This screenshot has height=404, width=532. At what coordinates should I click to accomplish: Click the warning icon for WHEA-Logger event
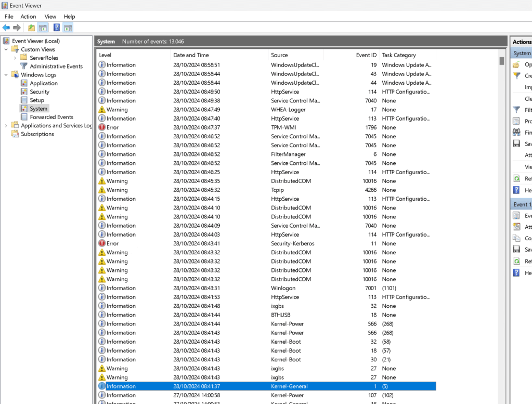102,110
